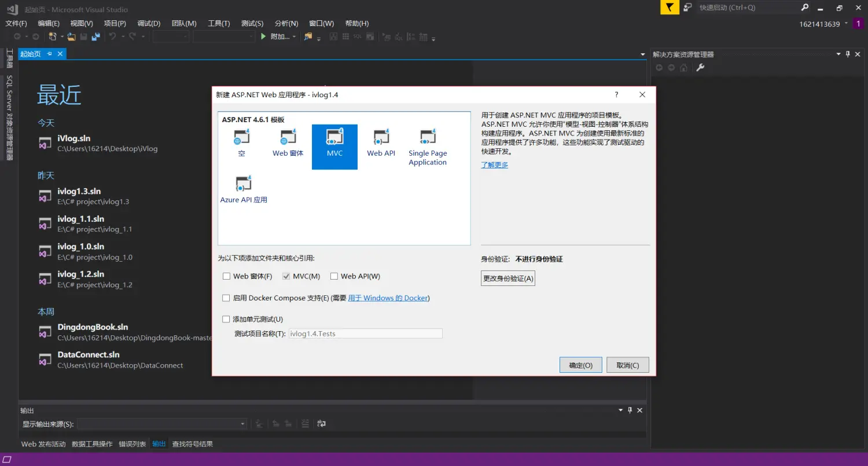868x466 pixels.
Task: Select the Azure API 应用 template
Action: click(x=244, y=190)
